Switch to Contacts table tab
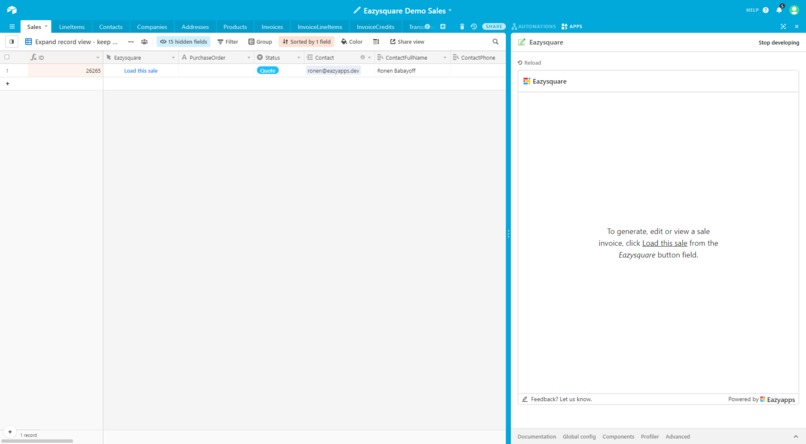Image resolution: width=806 pixels, height=444 pixels. (111, 27)
